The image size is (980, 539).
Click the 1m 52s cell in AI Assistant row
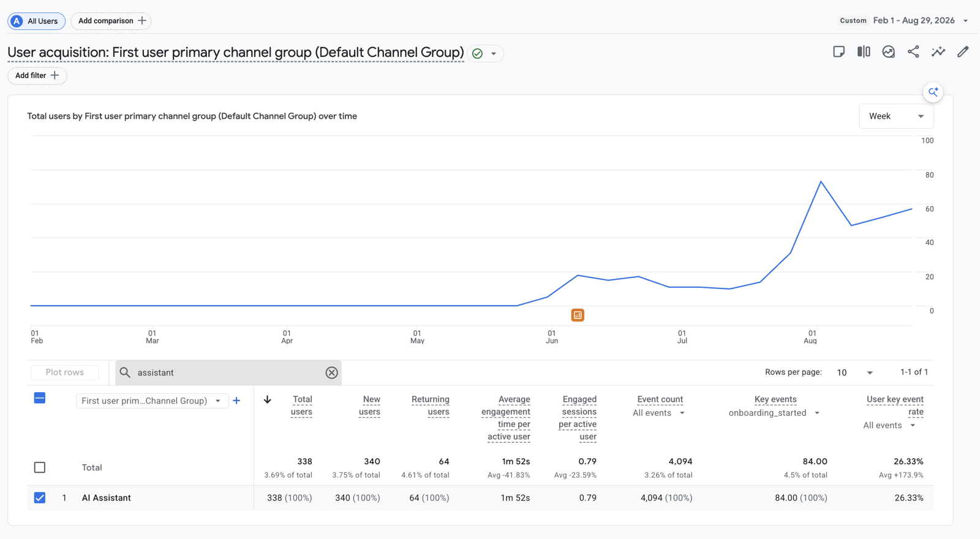[x=515, y=498]
